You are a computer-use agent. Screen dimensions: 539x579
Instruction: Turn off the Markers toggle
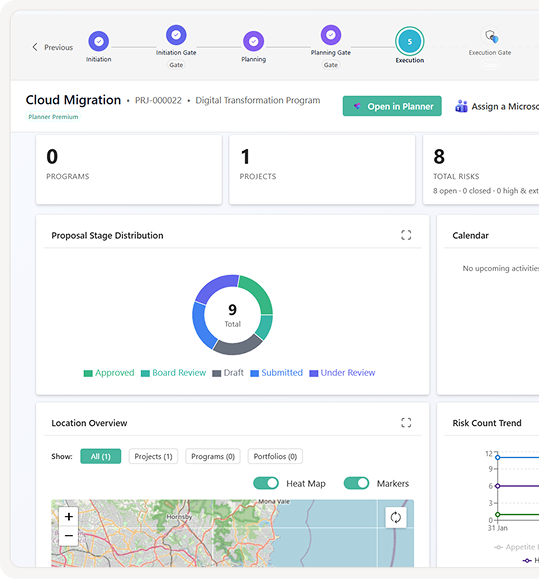coord(356,483)
